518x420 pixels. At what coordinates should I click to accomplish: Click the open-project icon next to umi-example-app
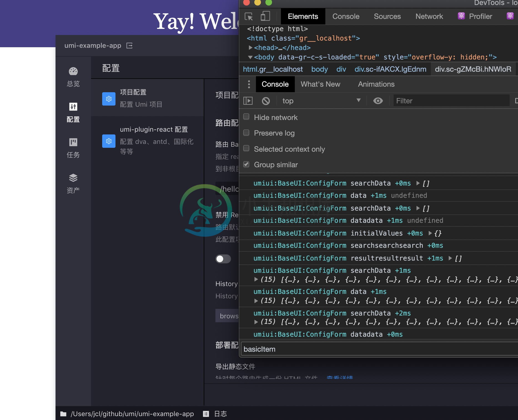(x=129, y=46)
